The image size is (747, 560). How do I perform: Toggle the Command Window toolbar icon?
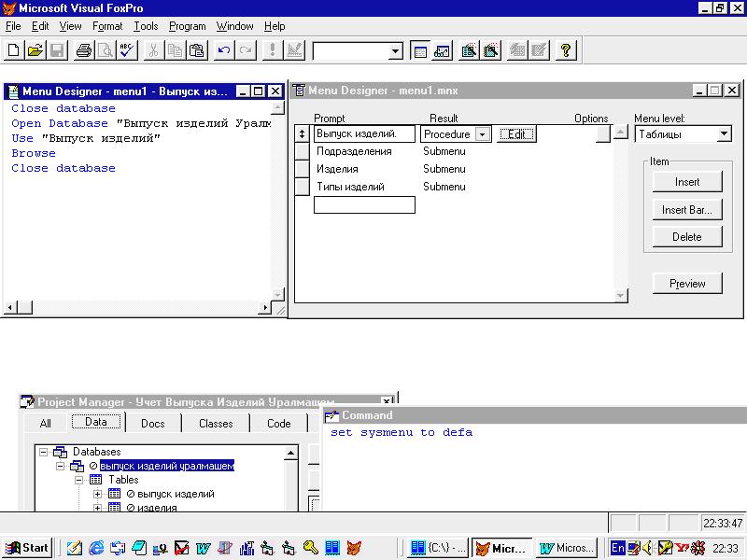coord(420,50)
